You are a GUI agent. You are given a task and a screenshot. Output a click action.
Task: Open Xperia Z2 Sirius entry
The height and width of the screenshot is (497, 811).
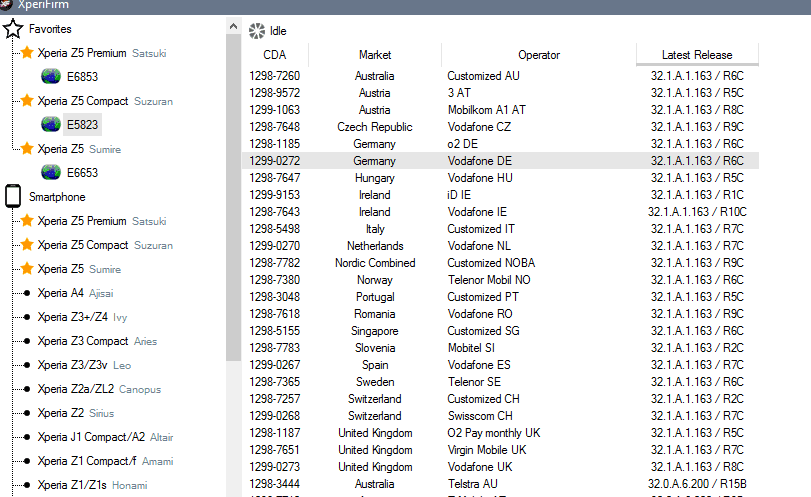(x=76, y=413)
